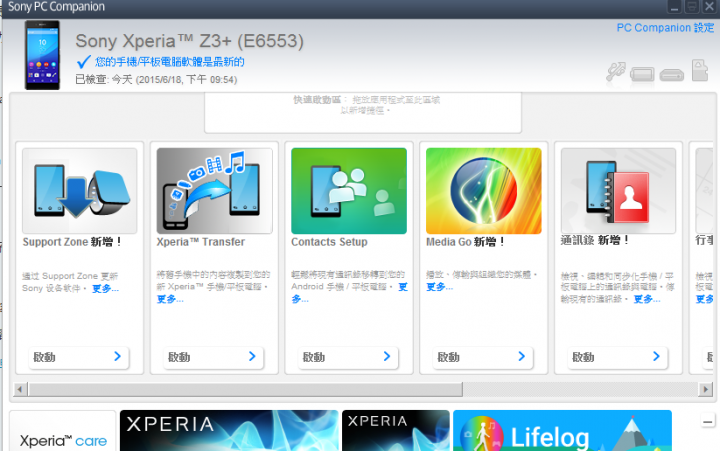Click scrollbar left arrow
The width and height of the screenshot is (720, 451).
click(19, 389)
